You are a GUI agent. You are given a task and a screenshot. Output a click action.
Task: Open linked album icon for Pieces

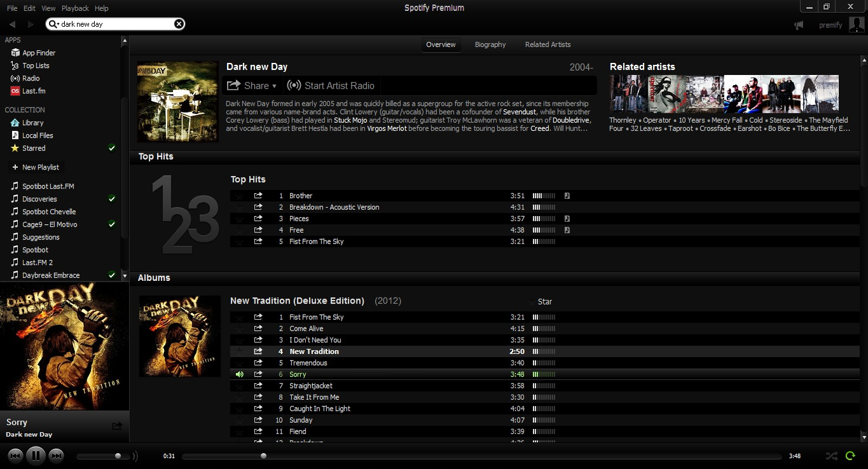pyautogui.click(x=567, y=219)
